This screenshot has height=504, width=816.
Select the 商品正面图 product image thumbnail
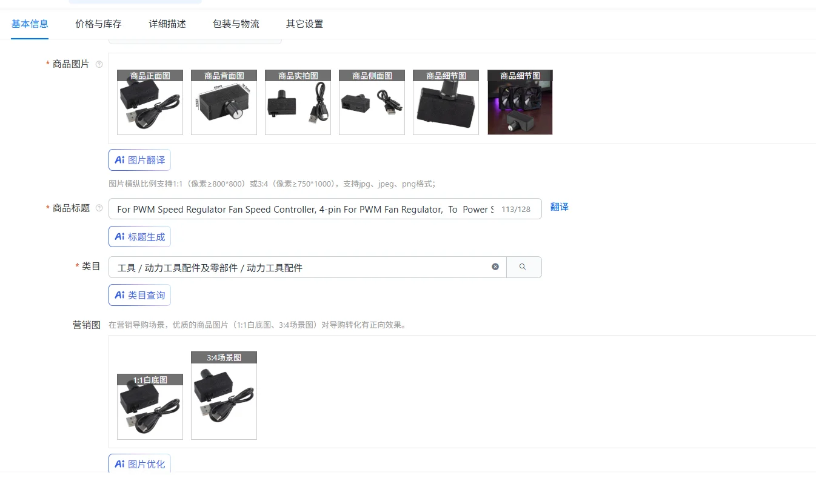[150, 102]
